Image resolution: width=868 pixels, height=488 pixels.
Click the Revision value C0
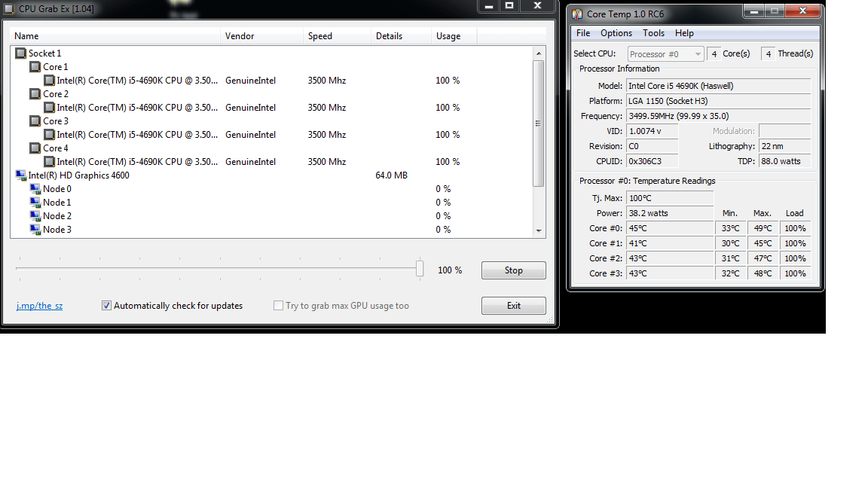pyautogui.click(x=652, y=146)
